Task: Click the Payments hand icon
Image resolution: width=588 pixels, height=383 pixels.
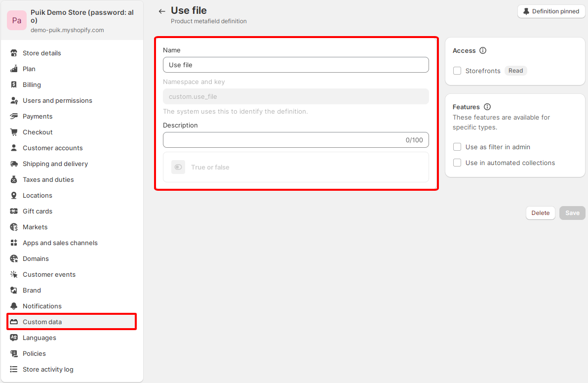Action: click(x=14, y=116)
